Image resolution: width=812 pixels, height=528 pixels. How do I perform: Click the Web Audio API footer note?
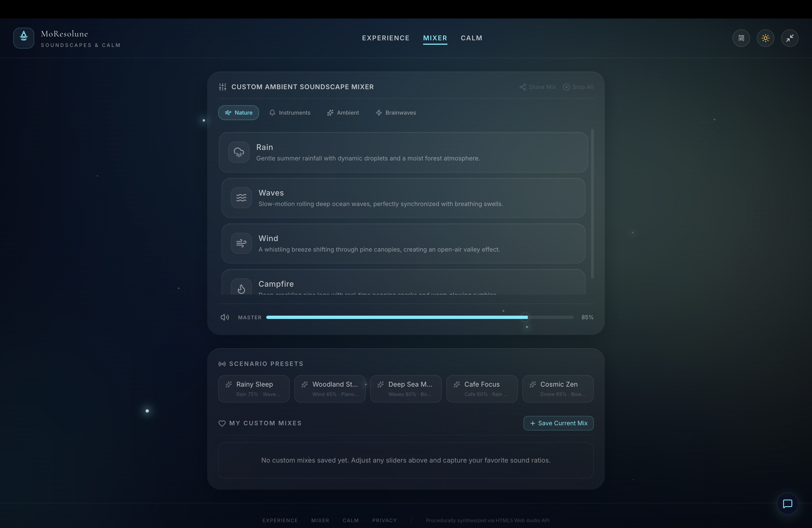[x=487, y=521]
